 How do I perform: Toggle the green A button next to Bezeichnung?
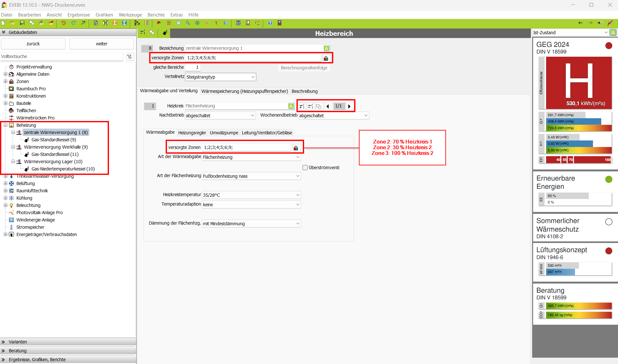click(x=326, y=48)
